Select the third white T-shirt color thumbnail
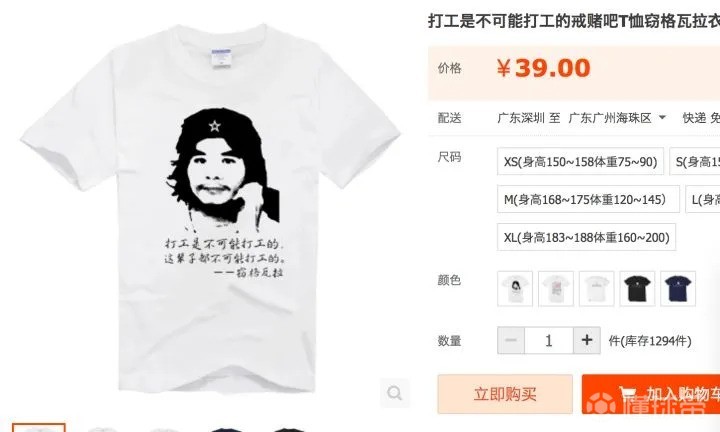 tap(596, 288)
